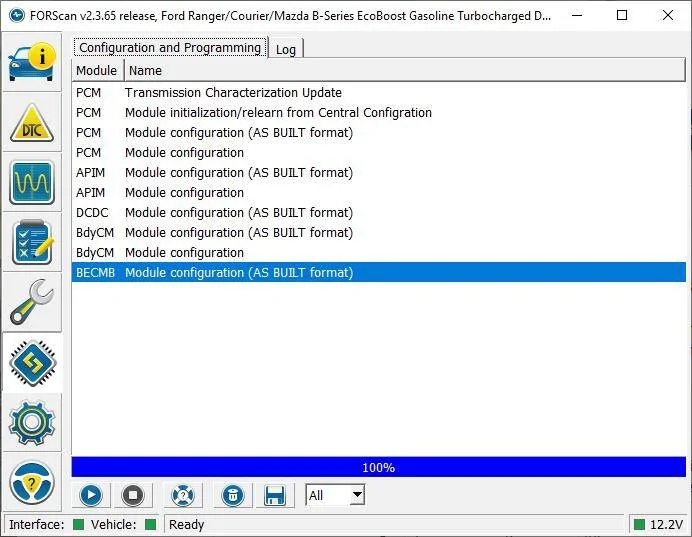Screen dimensions: 692x537
Task: Click the Ready status text
Action: click(187, 524)
